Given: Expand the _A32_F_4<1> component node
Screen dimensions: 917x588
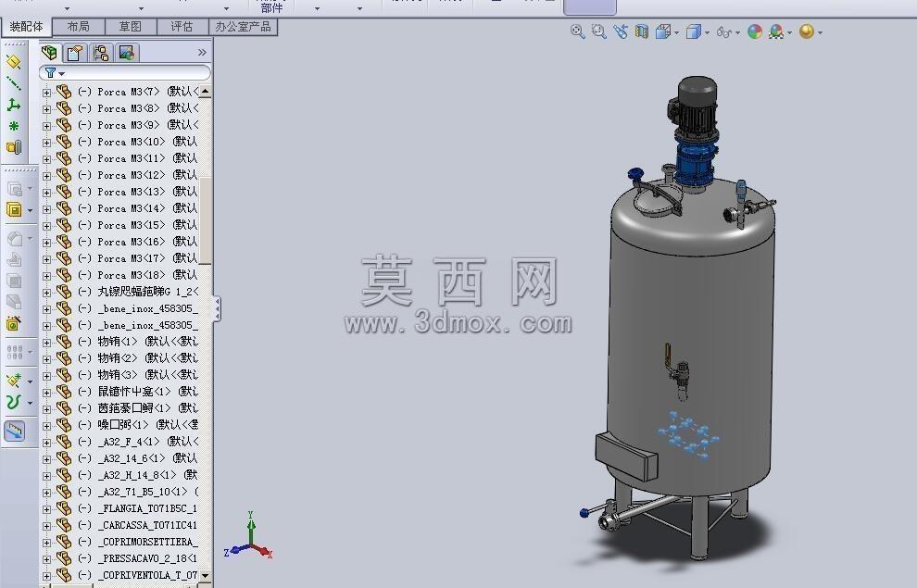Looking at the screenshot, I should [x=47, y=443].
